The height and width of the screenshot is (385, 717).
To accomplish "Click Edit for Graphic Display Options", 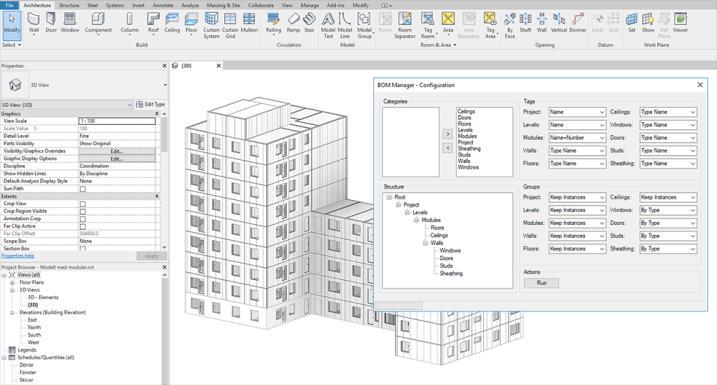I will click(117, 159).
